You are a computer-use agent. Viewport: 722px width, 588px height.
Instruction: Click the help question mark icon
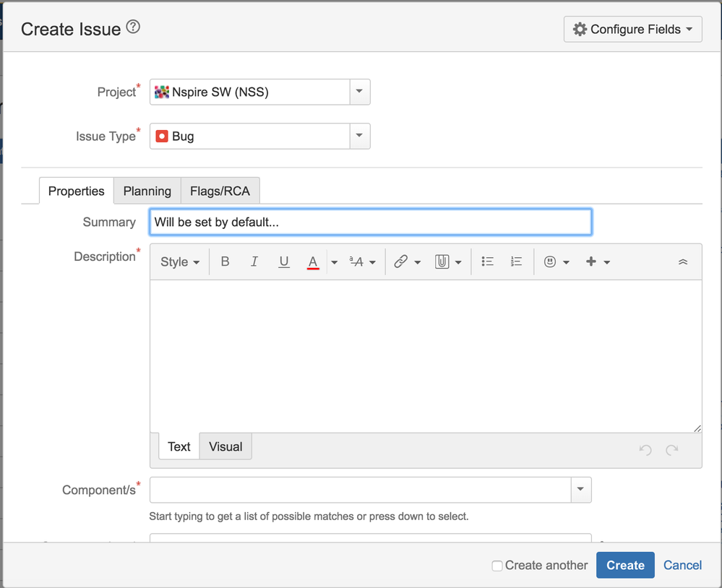[x=133, y=27]
